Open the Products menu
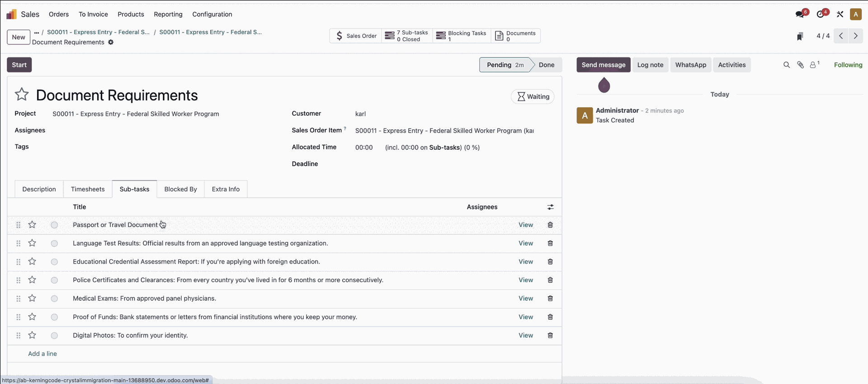The image size is (868, 384). (x=131, y=14)
